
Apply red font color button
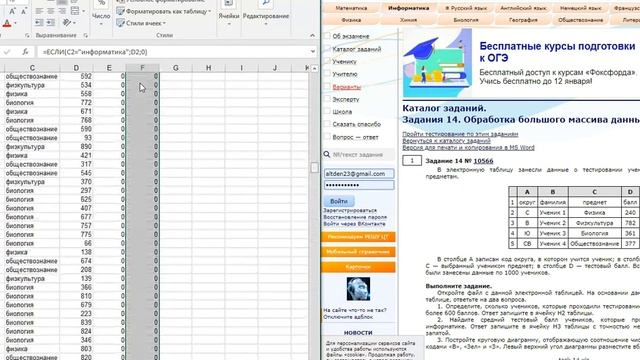pos(7,23)
